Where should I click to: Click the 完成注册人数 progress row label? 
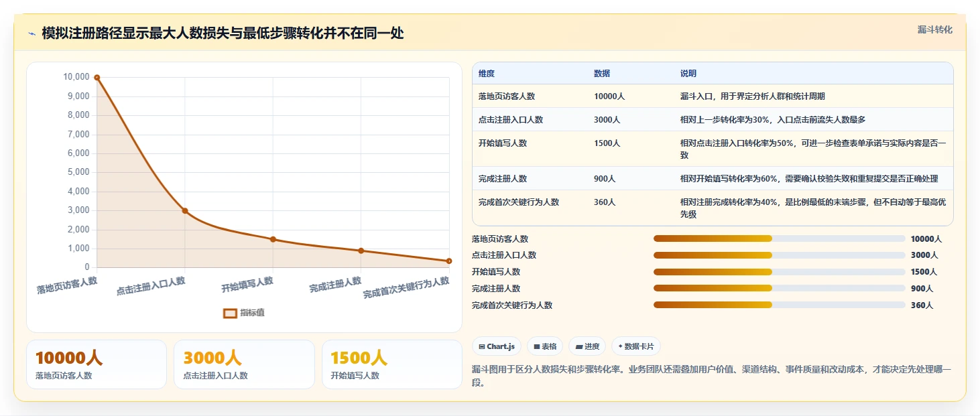coord(496,289)
